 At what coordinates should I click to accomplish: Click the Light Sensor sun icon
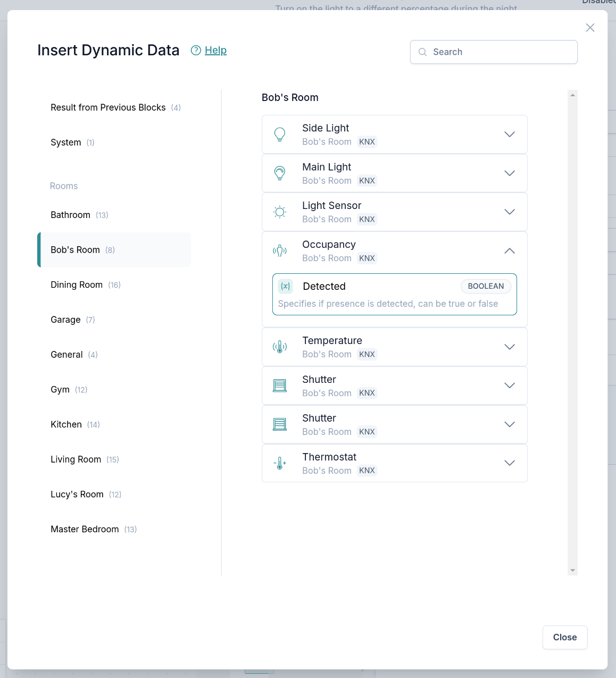[280, 212]
